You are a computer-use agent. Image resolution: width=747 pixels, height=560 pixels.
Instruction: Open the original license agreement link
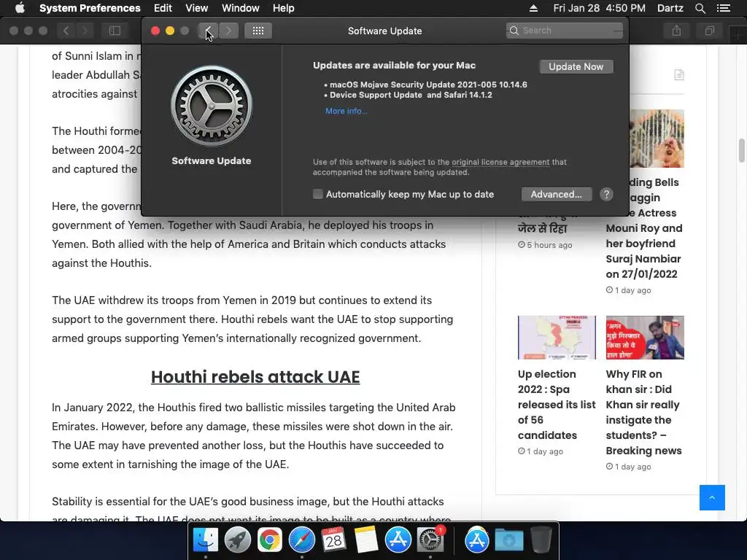pyautogui.click(x=500, y=162)
